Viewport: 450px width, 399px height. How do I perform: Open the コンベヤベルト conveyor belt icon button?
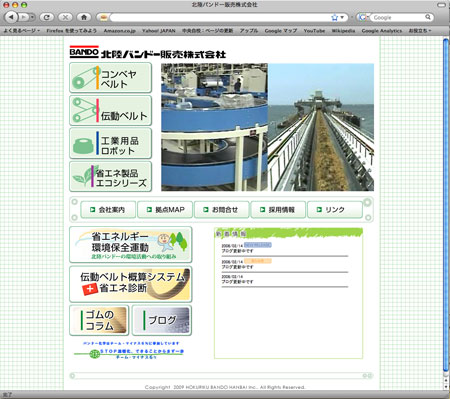[110, 78]
